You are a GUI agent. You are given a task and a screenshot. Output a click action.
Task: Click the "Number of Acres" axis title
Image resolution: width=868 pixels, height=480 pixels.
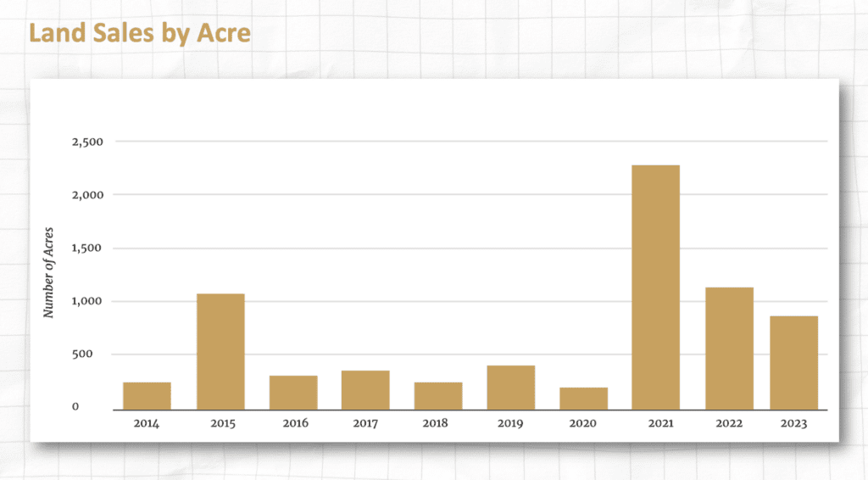pos(48,275)
